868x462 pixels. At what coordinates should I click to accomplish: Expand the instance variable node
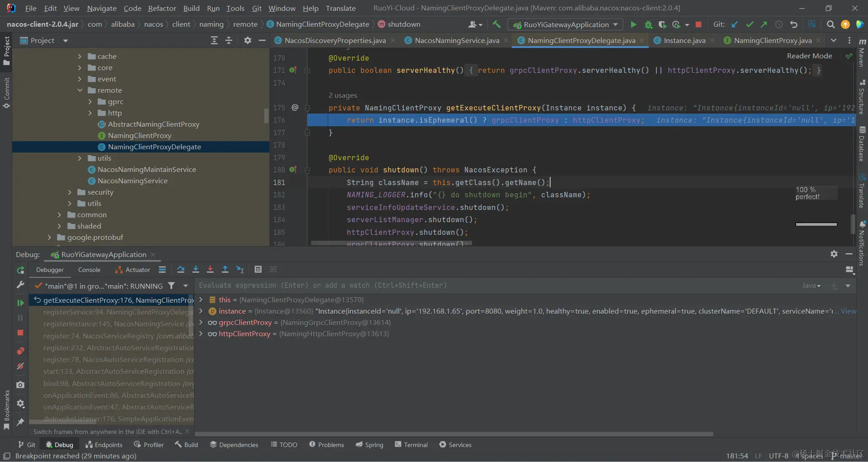pyautogui.click(x=201, y=311)
